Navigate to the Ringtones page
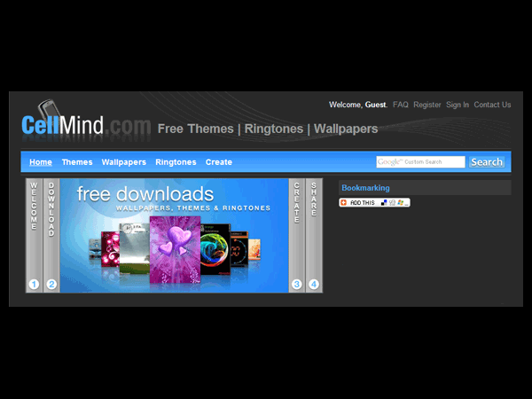The width and height of the screenshot is (532, 399). click(x=176, y=162)
